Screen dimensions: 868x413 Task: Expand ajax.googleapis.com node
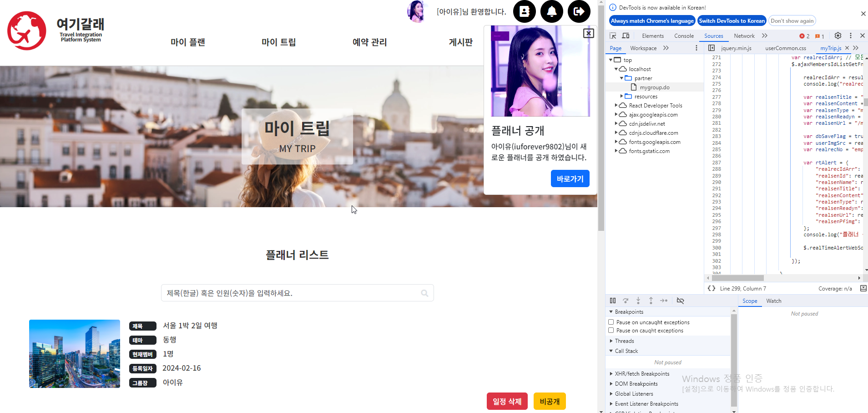coord(616,115)
